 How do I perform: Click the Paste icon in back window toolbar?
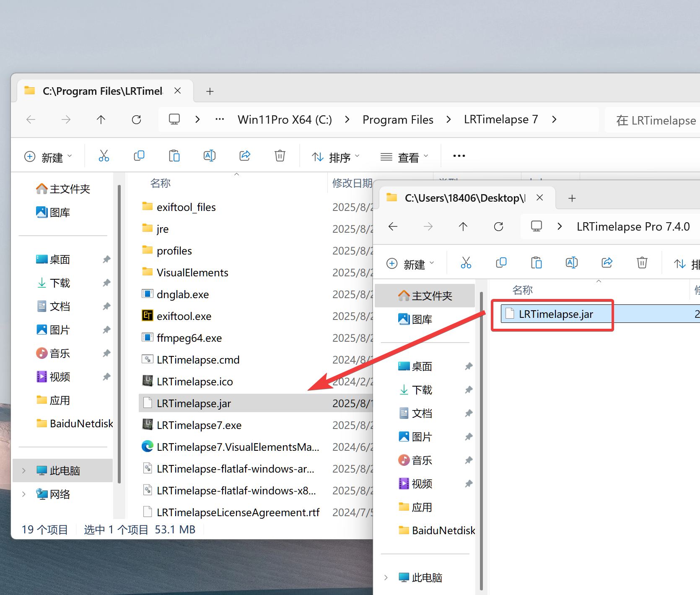(174, 156)
